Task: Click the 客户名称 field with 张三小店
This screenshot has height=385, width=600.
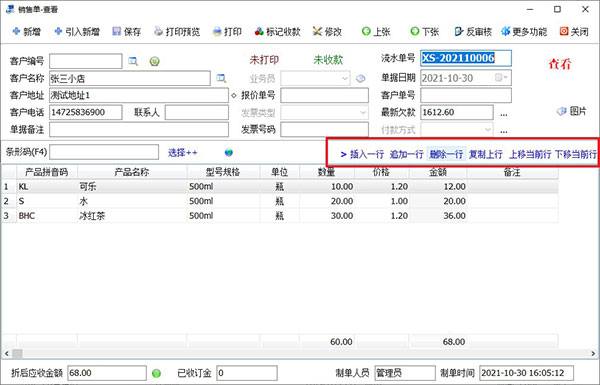Action: [130, 78]
